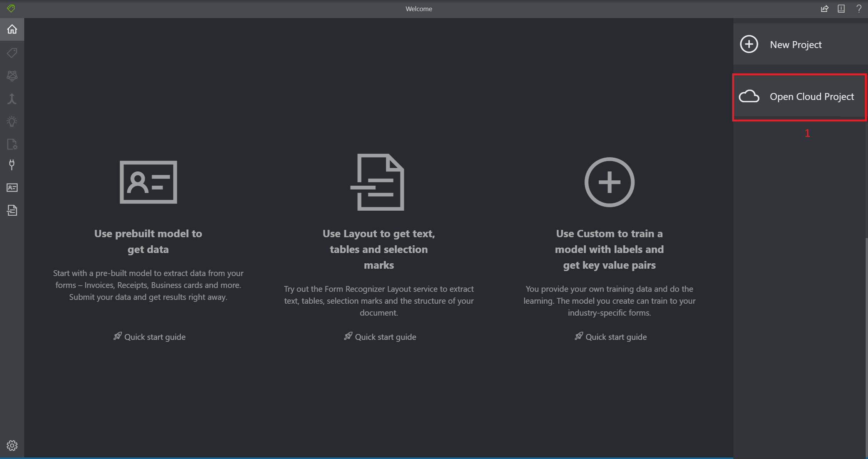Open Prebuilt analyze ID card sidebar icon
This screenshot has height=459, width=868.
pyautogui.click(x=12, y=188)
